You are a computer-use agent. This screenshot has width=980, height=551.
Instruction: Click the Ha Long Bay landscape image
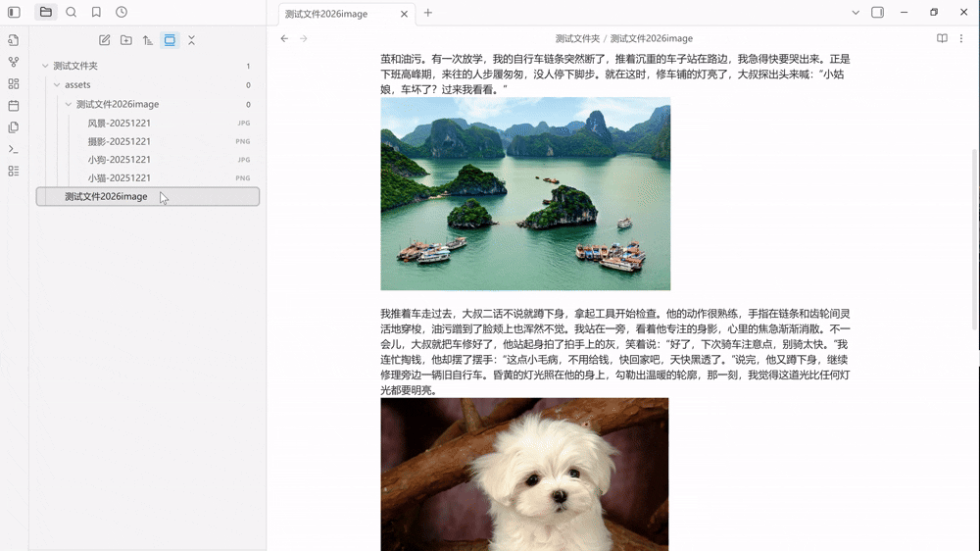click(525, 194)
